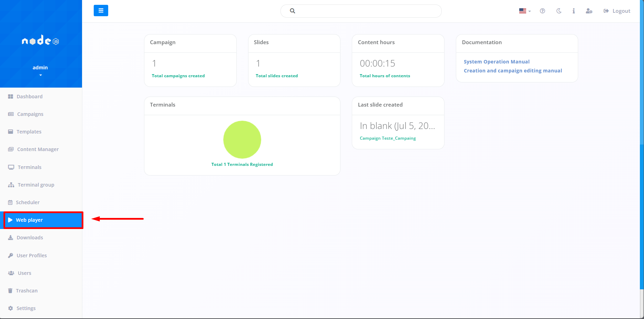This screenshot has width=644, height=319.
Task: Open the language flag dropdown
Action: [x=525, y=11]
